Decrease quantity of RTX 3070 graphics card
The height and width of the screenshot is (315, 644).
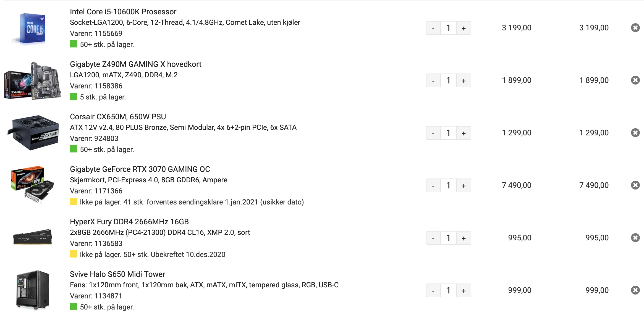[433, 185]
